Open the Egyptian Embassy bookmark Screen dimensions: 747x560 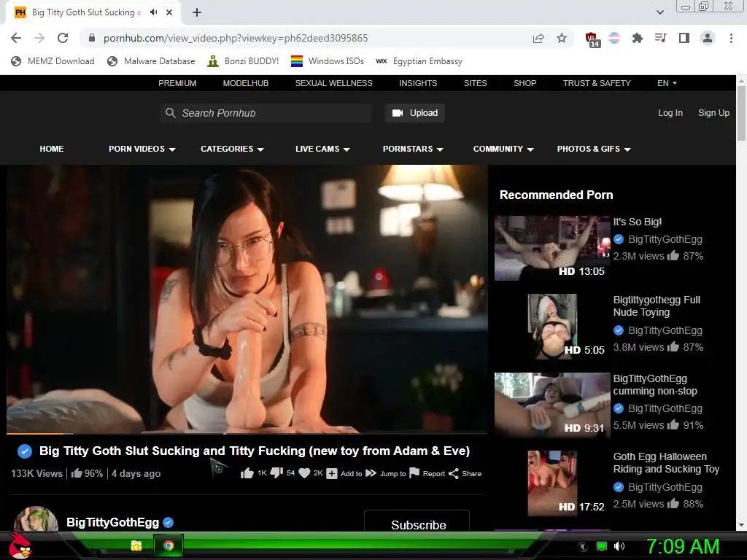pyautogui.click(x=419, y=61)
